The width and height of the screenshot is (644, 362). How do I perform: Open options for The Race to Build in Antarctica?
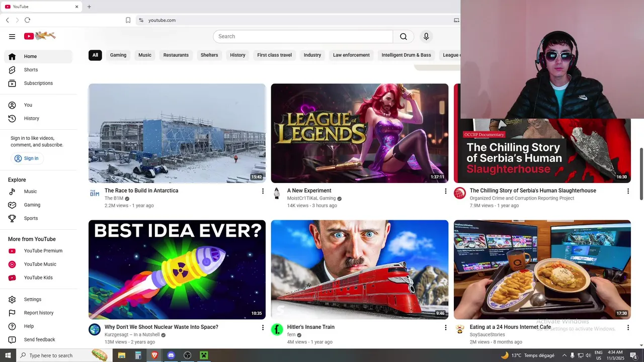(263, 191)
